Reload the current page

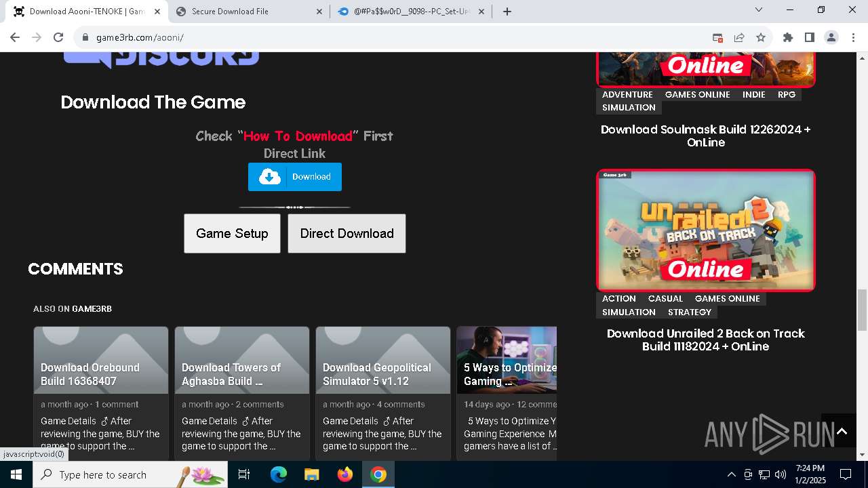point(58,37)
